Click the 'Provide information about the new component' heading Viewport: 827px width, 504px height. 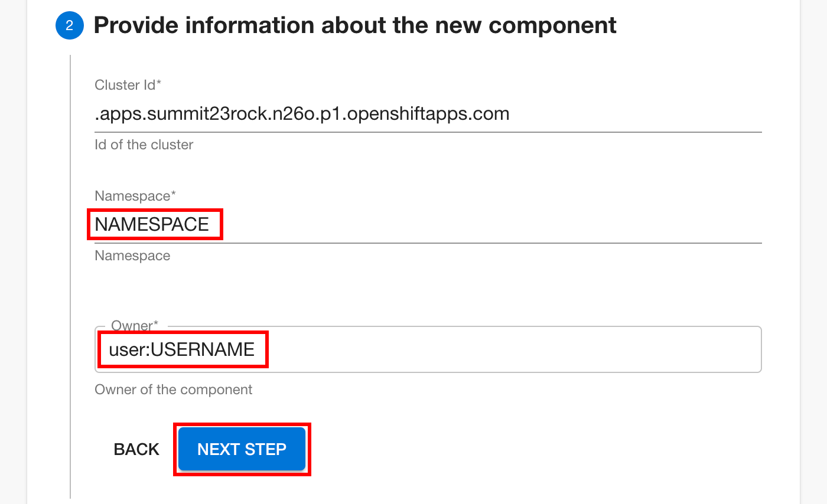(355, 25)
